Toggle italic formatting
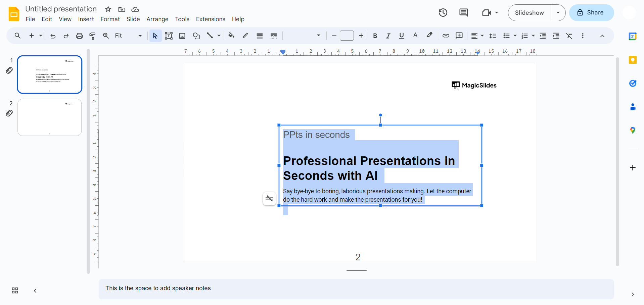The height and width of the screenshot is (305, 644). tap(388, 36)
